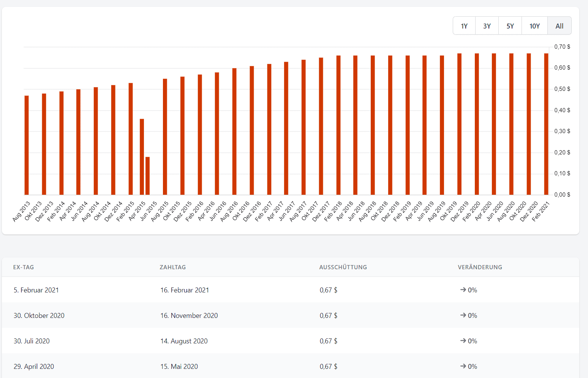
Task: Click the 'Jun 2015' x-axis label
Action: [x=149, y=211]
